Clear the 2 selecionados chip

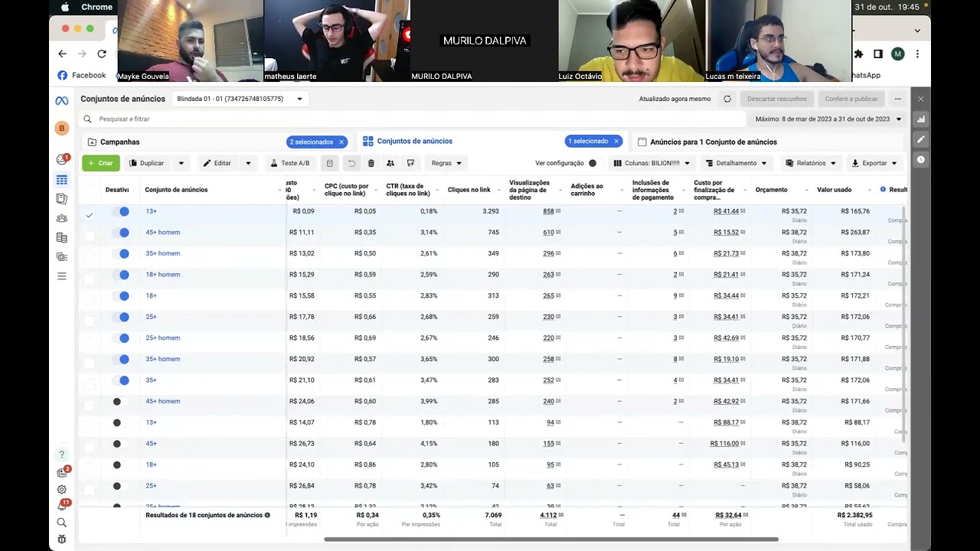click(341, 142)
